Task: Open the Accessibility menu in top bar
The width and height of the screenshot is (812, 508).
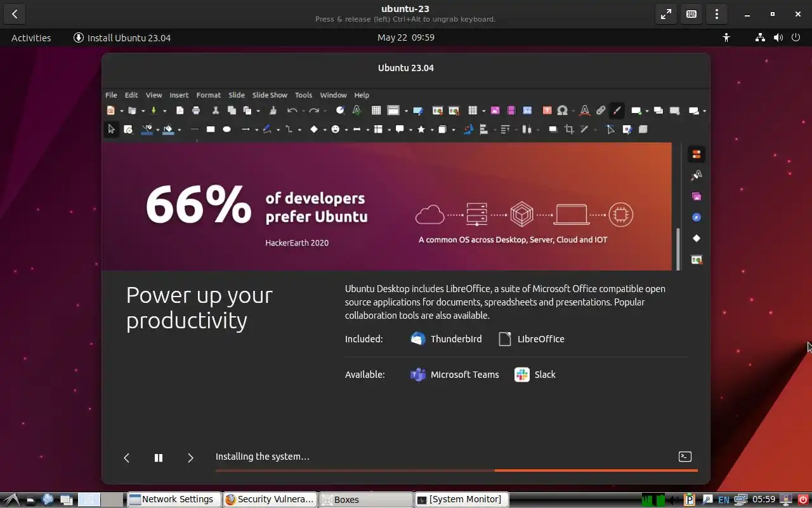Action: pos(726,37)
